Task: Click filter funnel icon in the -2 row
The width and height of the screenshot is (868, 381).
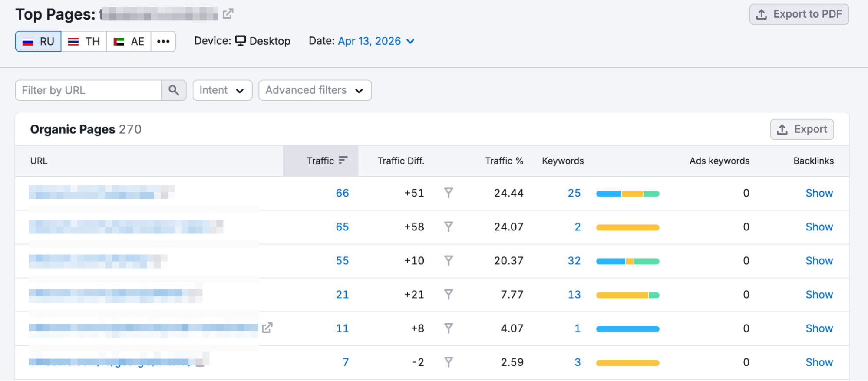Action: point(449,362)
